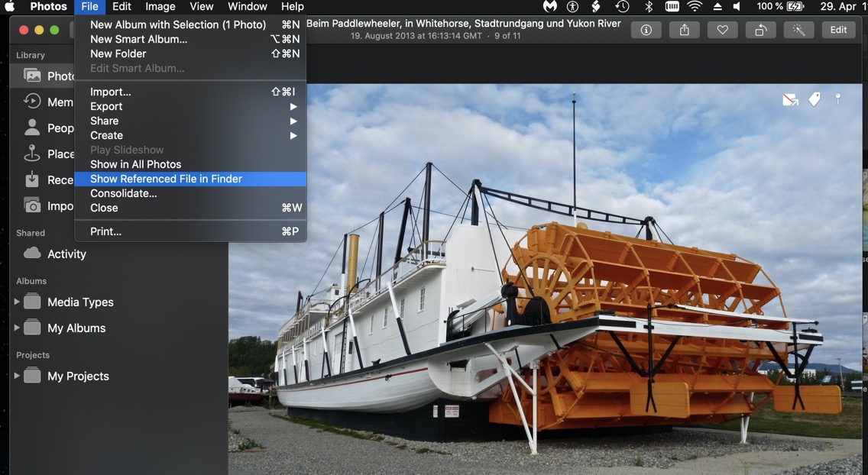Select New Smart Album… from the File menu

coord(138,39)
